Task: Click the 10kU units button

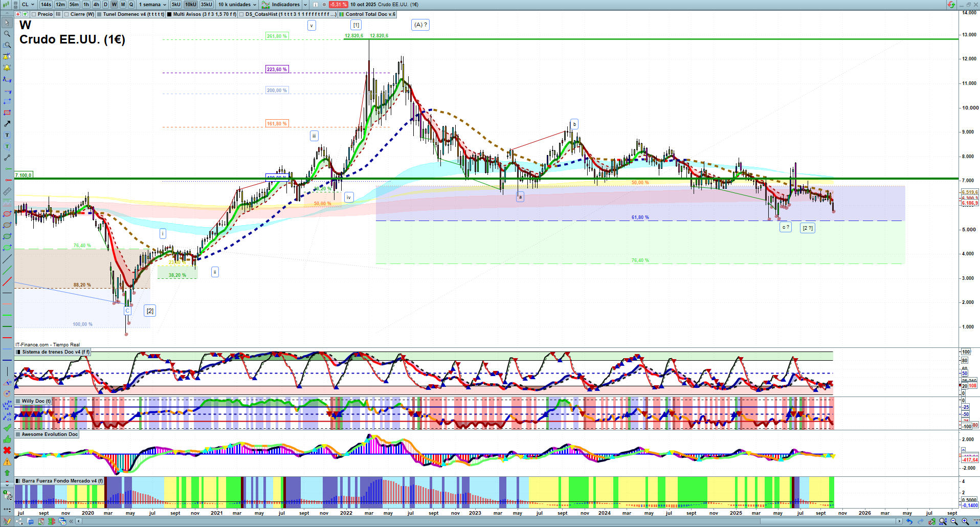Action: click(191, 5)
